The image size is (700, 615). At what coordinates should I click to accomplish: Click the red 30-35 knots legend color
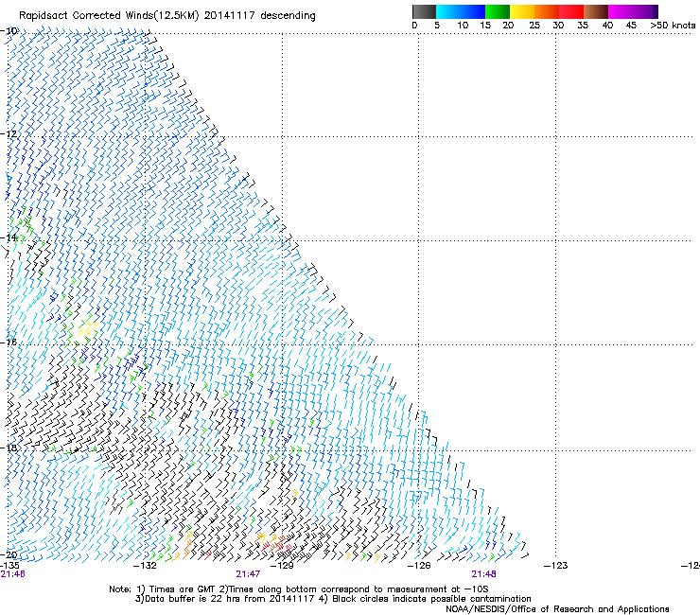coord(571,11)
